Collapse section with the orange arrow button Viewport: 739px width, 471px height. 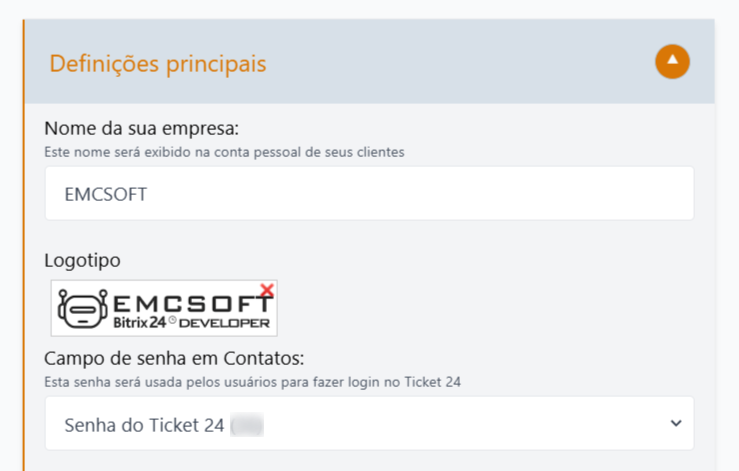click(672, 62)
